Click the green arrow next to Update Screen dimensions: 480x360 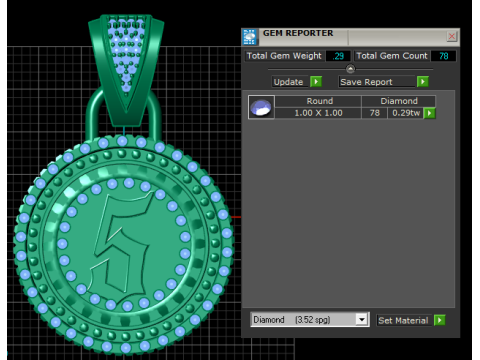tap(316, 82)
